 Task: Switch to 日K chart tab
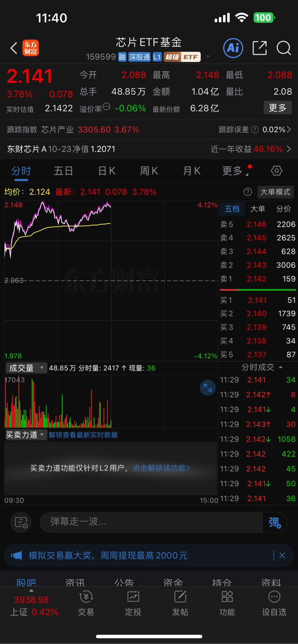pos(106,170)
